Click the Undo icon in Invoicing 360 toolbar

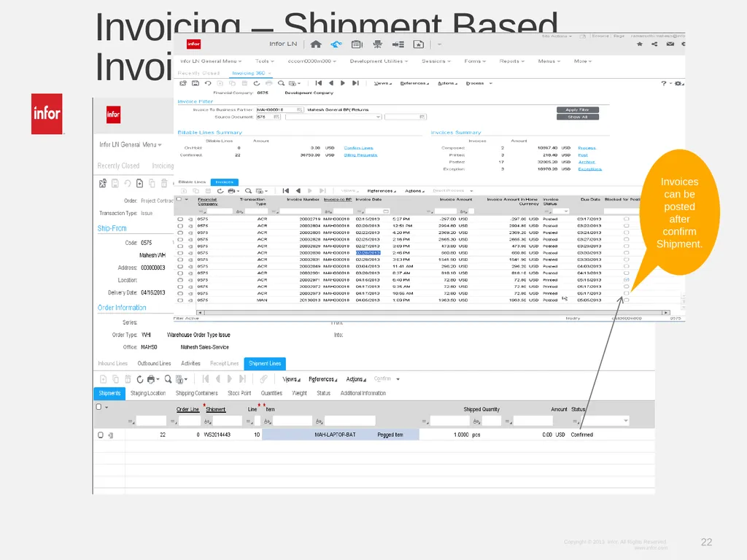(x=208, y=83)
